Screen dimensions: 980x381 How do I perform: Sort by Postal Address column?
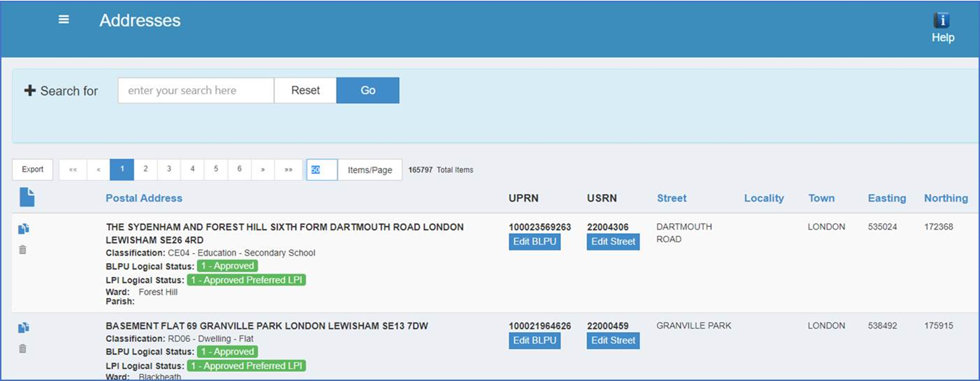click(144, 198)
